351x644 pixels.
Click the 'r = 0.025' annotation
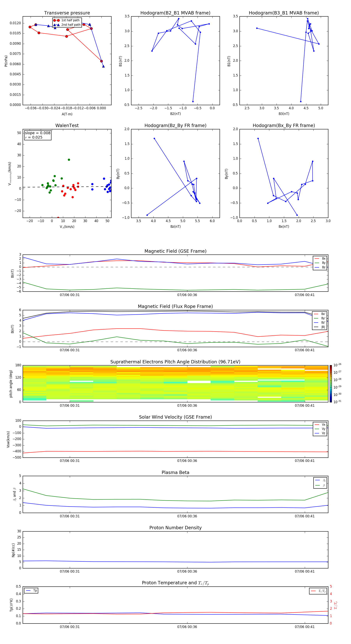pyautogui.click(x=34, y=137)
